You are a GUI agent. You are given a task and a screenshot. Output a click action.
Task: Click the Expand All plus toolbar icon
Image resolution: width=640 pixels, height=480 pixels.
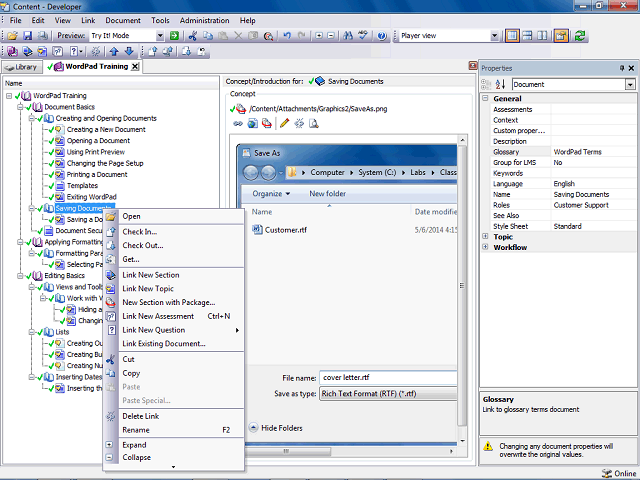[319, 36]
